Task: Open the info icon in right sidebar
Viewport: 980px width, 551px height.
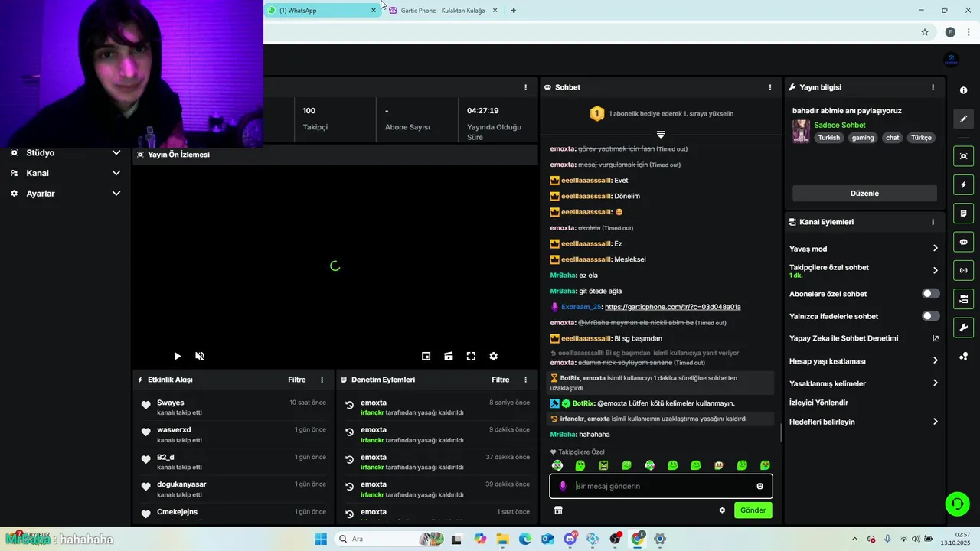Action: (963, 90)
